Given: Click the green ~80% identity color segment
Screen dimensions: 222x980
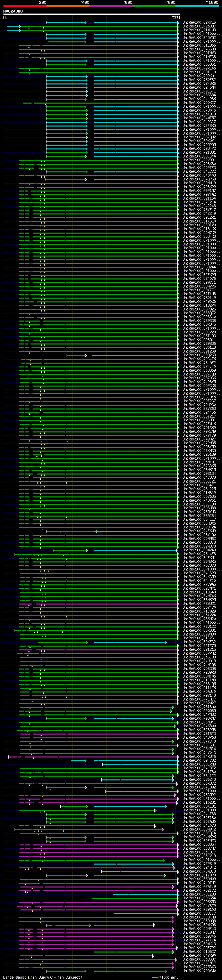Looking at the screenshot, I should tap(154, 6).
